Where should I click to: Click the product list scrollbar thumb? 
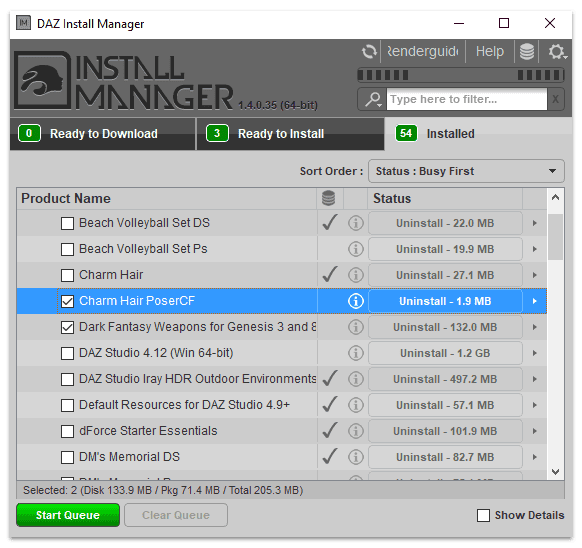pyautogui.click(x=555, y=237)
